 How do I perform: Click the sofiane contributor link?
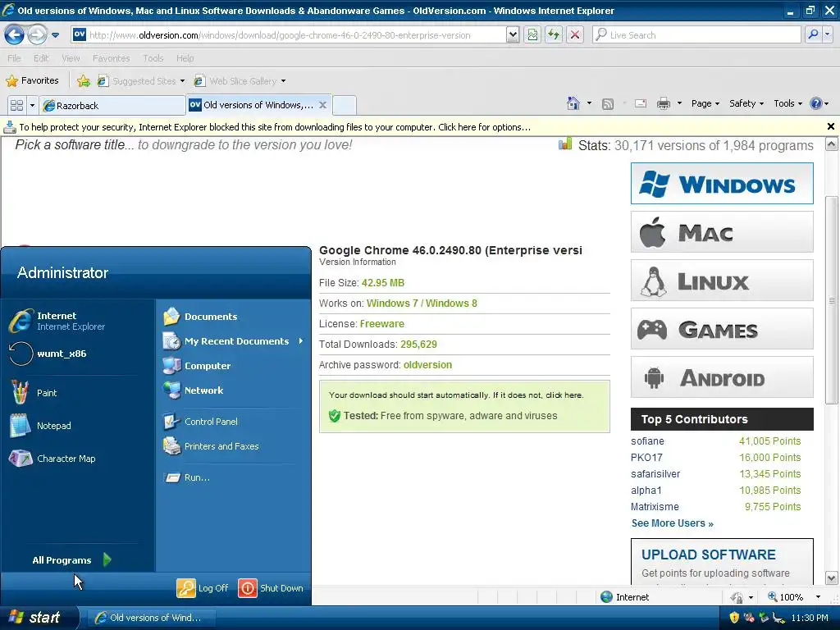(x=647, y=441)
